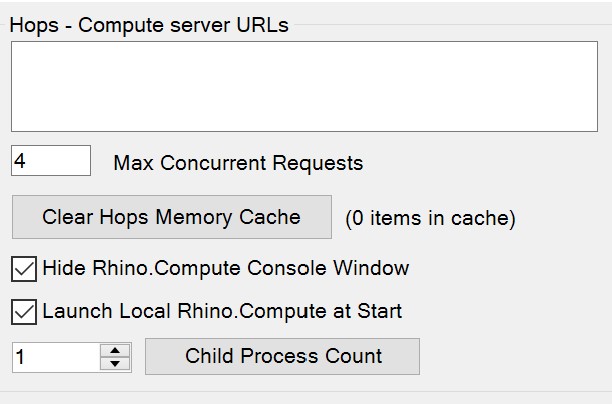Click inside the Compute server URLs text box
Screen dimensions: 612x404
pos(304,86)
